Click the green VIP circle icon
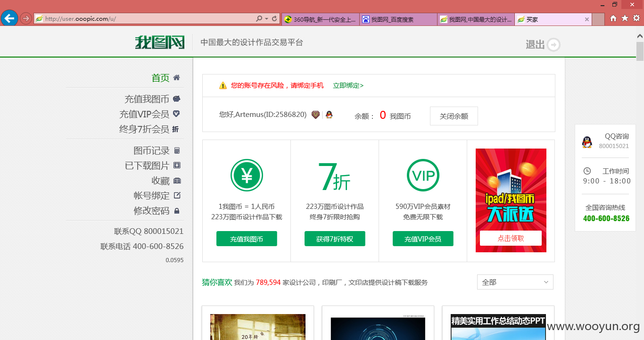The image size is (644, 340). point(423,175)
